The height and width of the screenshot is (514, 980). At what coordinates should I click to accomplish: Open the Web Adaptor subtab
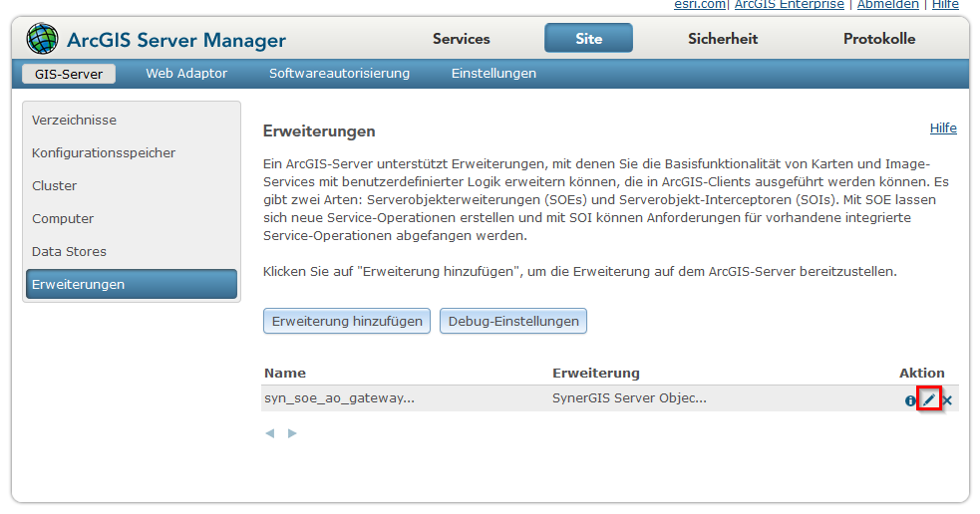point(186,74)
